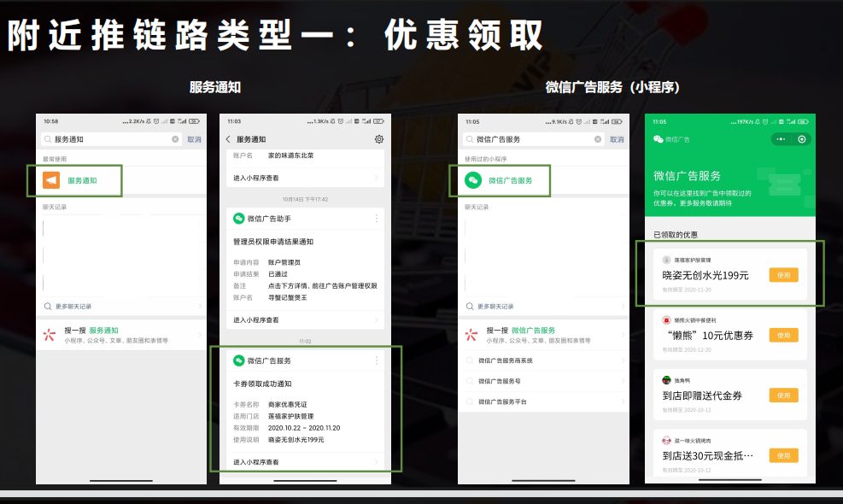
Task: Use the 晓姿无创水光199元 coupon
Action: tap(784, 275)
